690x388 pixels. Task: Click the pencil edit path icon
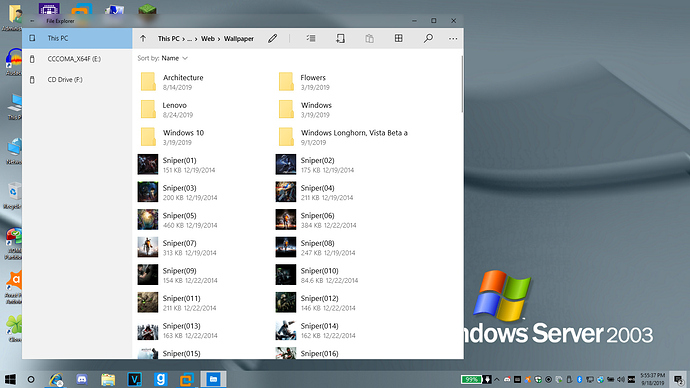tap(272, 39)
